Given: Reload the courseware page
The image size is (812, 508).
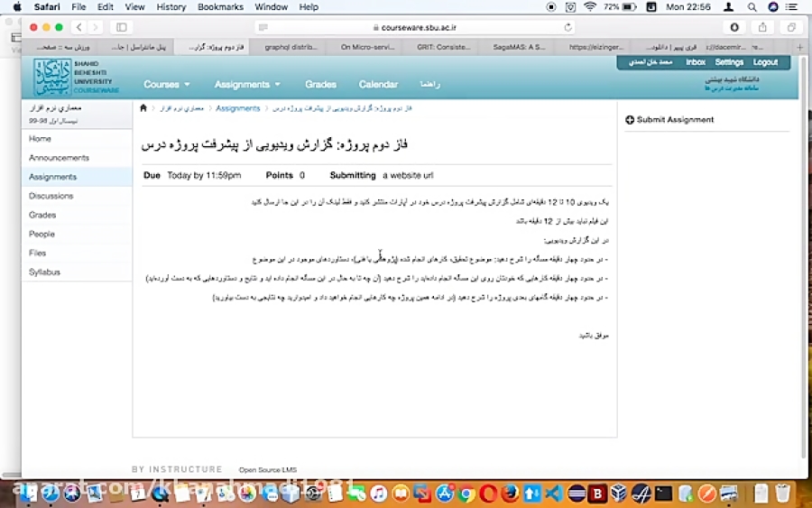Looking at the screenshot, I should click(x=568, y=27).
